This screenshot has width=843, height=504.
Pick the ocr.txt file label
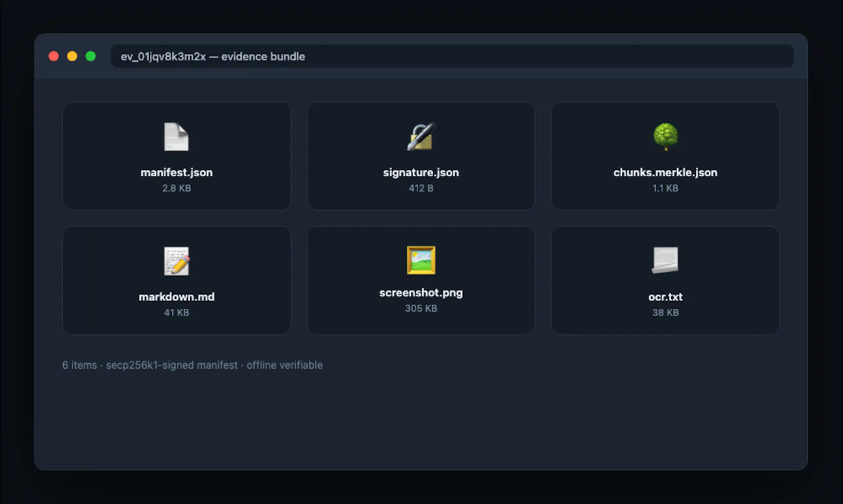click(665, 297)
